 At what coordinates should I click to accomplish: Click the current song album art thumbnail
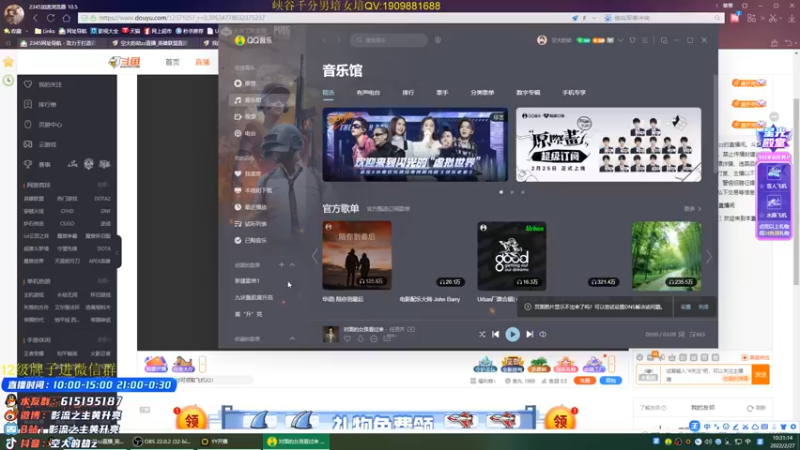pos(331,335)
